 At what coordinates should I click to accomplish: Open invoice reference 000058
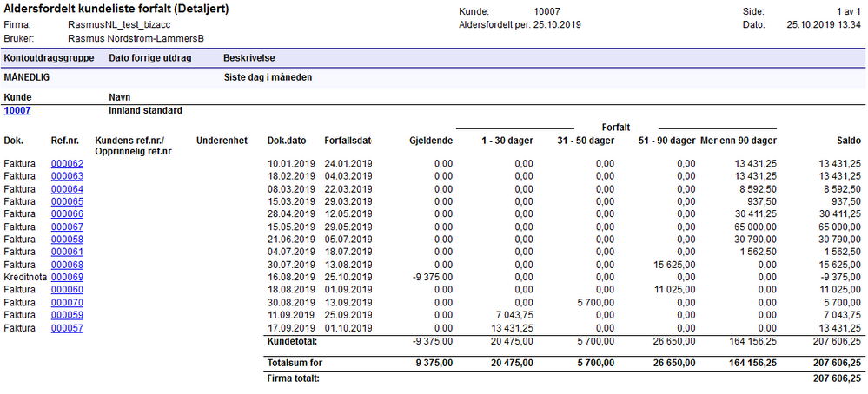click(x=67, y=240)
